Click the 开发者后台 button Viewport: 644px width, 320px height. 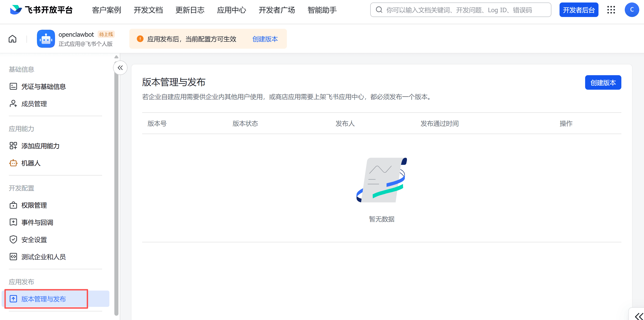coord(579,10)
